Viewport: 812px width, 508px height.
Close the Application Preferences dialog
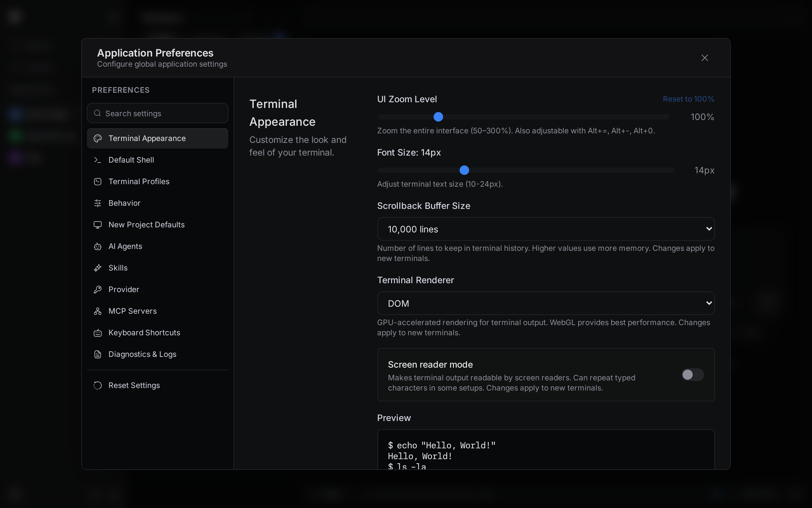coord(704,58)
